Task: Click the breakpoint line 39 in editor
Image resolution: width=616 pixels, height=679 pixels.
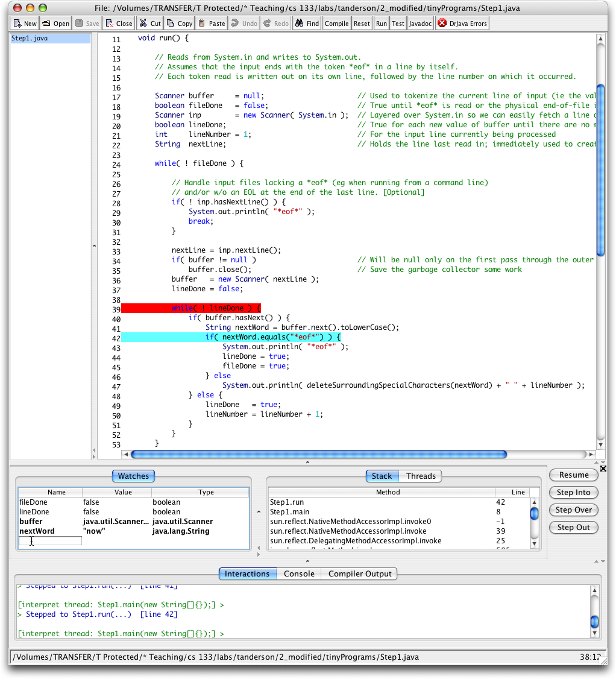Action: point(191,308)
